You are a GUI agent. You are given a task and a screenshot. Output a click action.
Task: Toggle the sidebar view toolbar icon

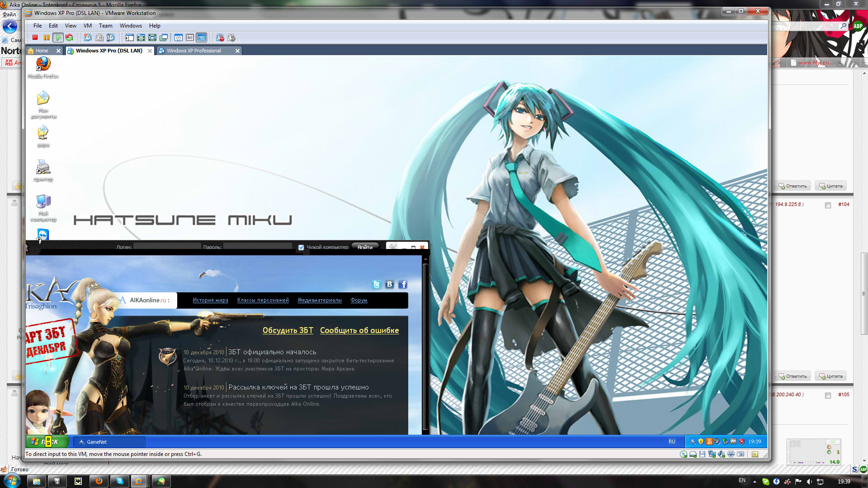coord(129,38)
